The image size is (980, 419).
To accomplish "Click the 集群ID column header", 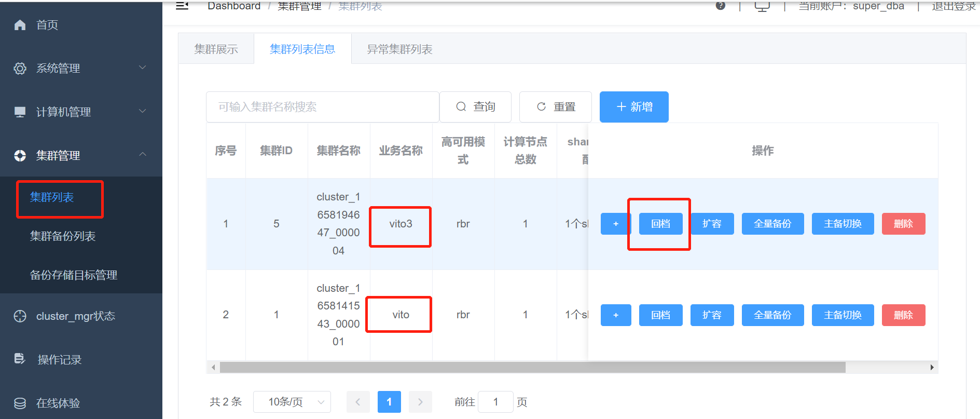I will (276, 151).
